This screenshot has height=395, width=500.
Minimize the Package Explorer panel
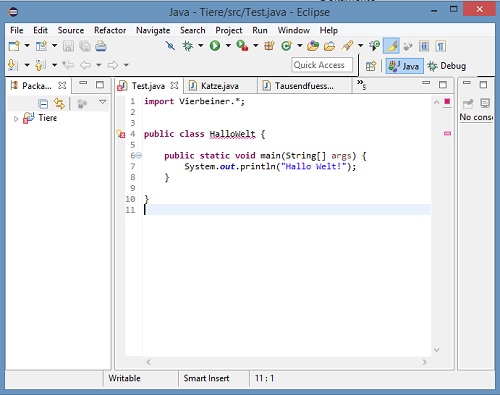(x=83, y=83)
